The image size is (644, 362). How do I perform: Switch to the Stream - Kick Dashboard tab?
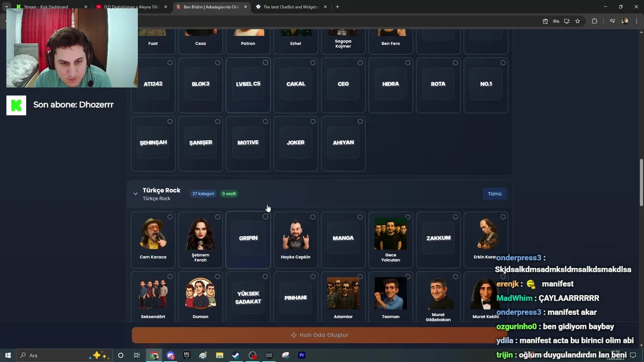[x=50, y=7]
